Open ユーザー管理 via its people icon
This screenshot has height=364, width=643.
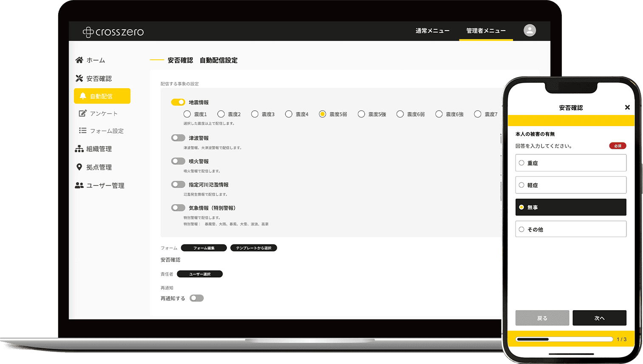click(80, 185)
